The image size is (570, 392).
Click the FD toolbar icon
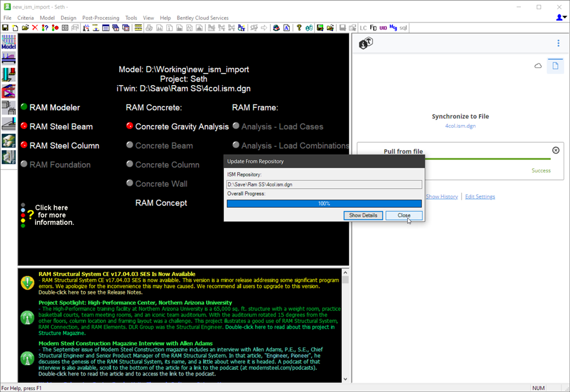pos(373,27)
